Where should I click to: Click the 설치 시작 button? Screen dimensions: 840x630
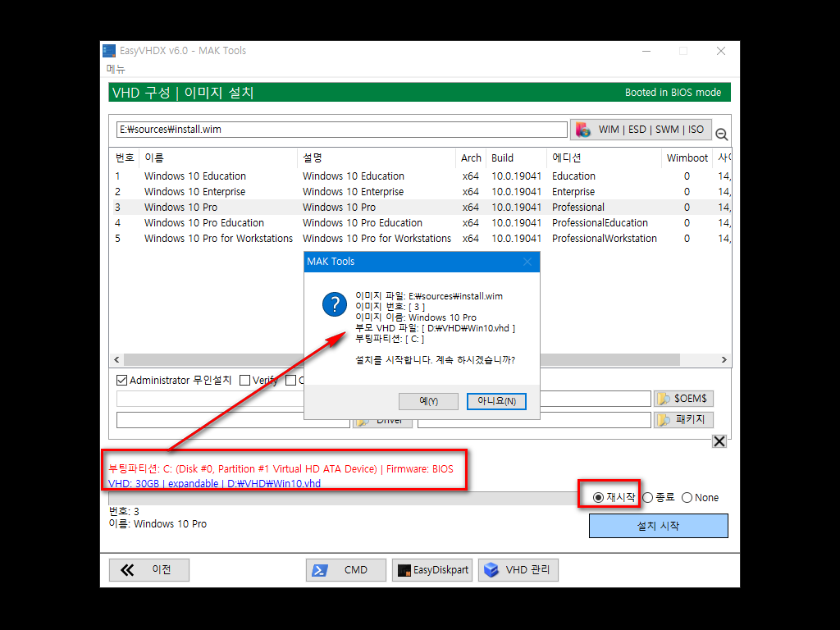tap(659, 526)
